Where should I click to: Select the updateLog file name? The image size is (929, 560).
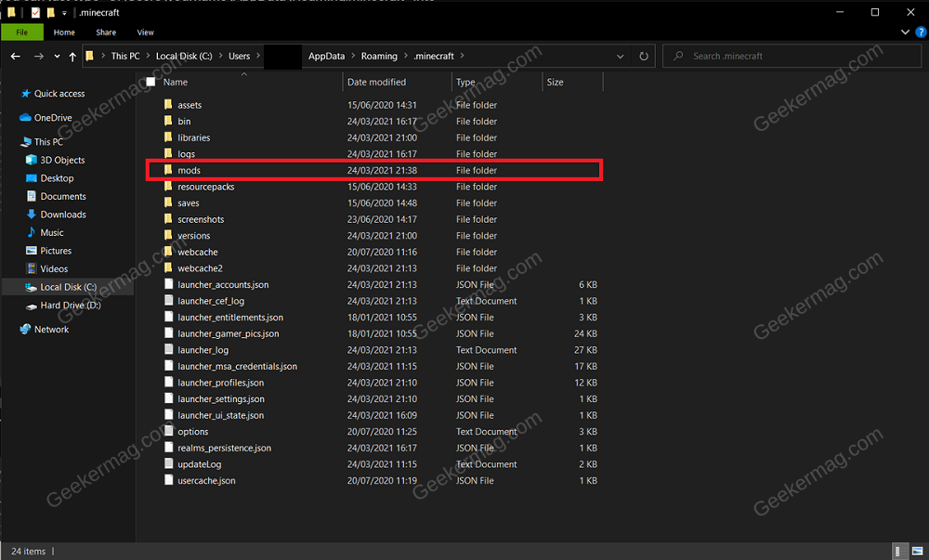coord(200,464)
